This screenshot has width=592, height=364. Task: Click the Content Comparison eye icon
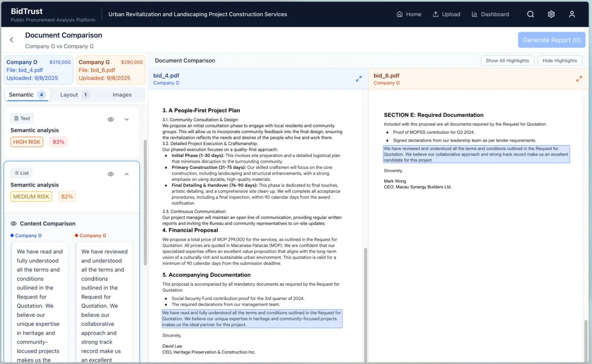tap(14, 223)
